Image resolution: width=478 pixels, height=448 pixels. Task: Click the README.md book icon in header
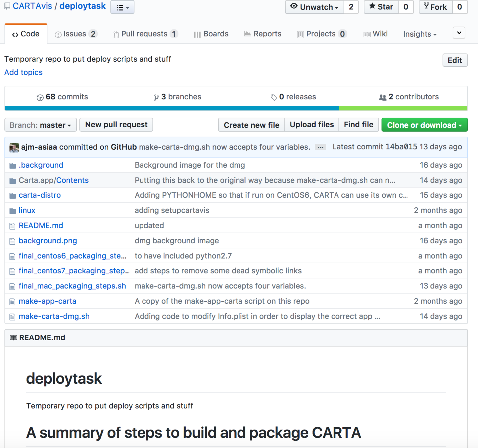pyautogui.click(x=13, y=338)
